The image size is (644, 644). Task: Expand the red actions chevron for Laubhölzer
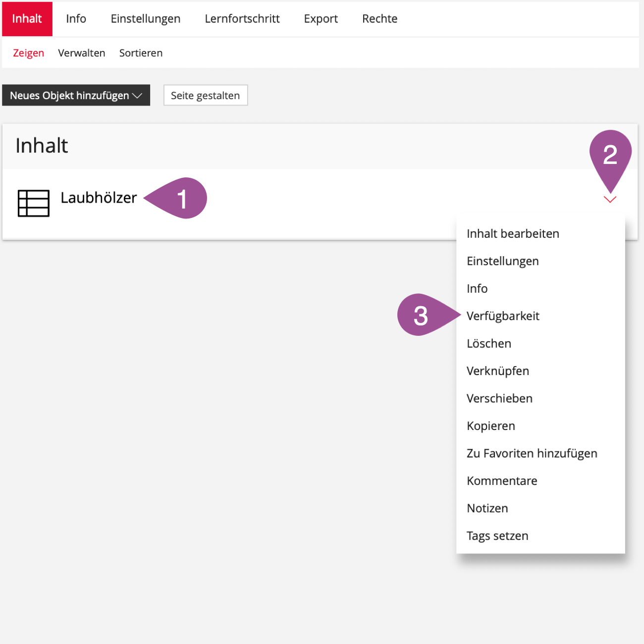pos(610,200)
